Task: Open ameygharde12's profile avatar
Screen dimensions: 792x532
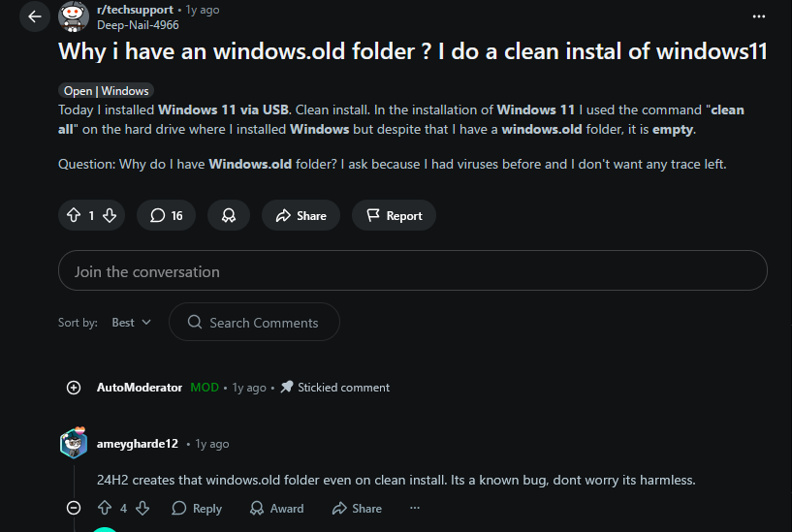Action: coord(74,444)
